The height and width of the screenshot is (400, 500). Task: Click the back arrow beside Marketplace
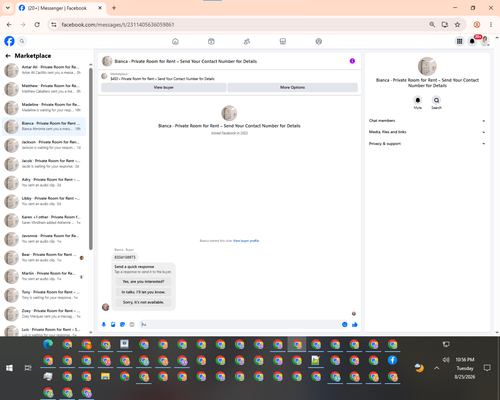pos(8,56)
